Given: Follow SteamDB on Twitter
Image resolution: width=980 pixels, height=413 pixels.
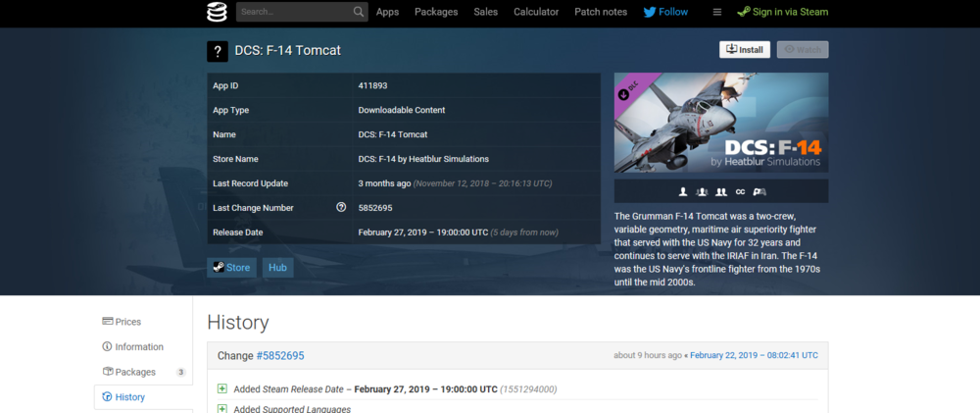Looking at the screenshot, I should click(665, 12).
